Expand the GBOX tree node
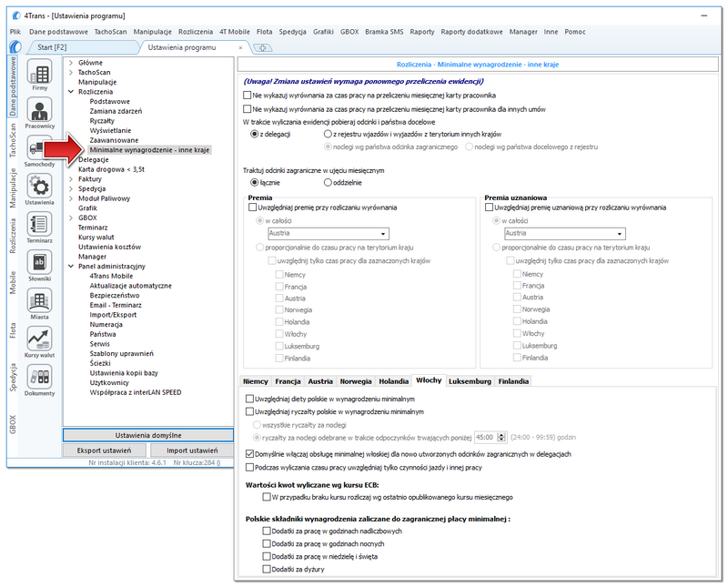 click(x=71, y=218)
